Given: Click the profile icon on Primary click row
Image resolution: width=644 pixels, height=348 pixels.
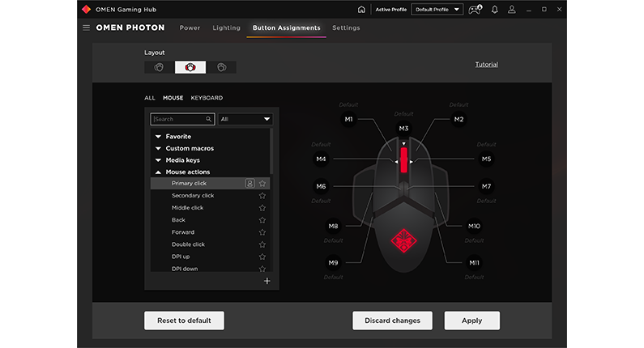Looking at the screenshot, I should 249,184.
